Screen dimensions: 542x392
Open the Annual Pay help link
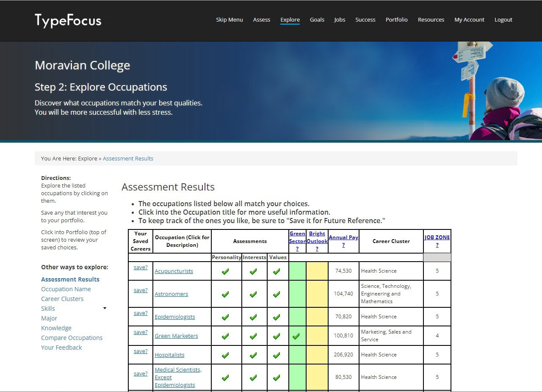[x=343, y=245]
